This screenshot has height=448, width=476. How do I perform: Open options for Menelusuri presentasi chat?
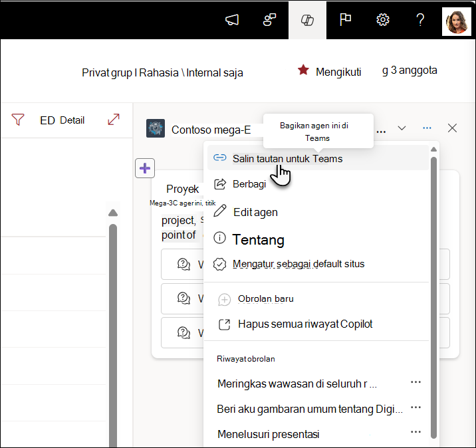pyautogui.click(x=416, y=432)
